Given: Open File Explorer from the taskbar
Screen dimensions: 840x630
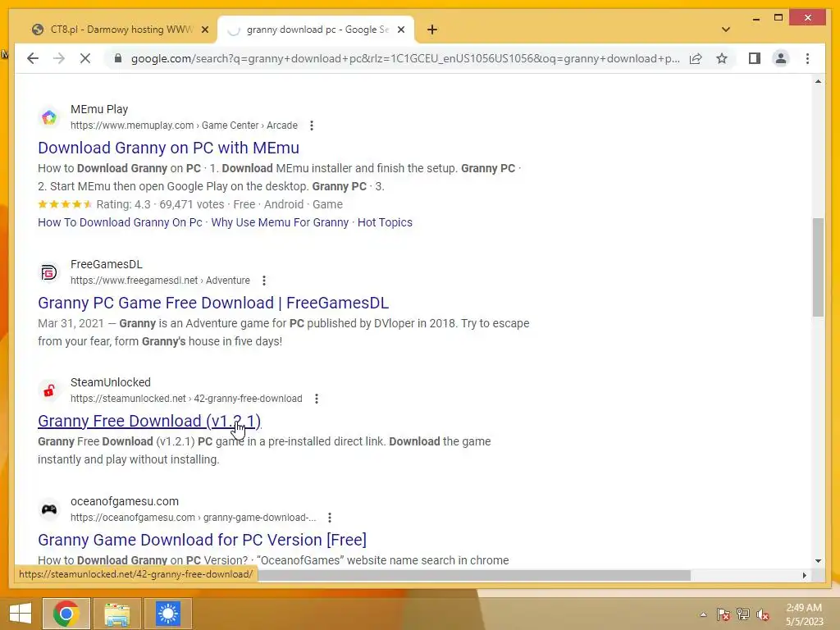Looking at the screenshot, I should tap(117, 614).
